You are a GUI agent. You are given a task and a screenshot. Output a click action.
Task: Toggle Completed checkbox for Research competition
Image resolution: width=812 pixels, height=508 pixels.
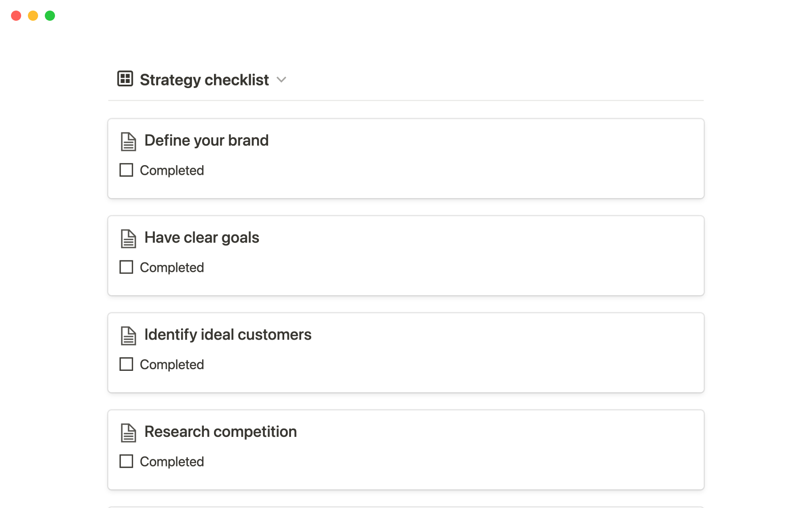(x=126, y=461)
